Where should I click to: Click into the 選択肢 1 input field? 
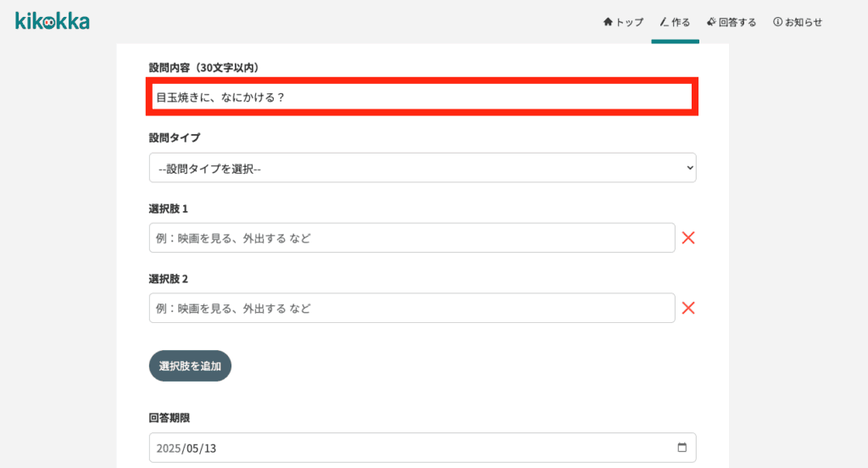pyautogui.click(x=412, y=237)
